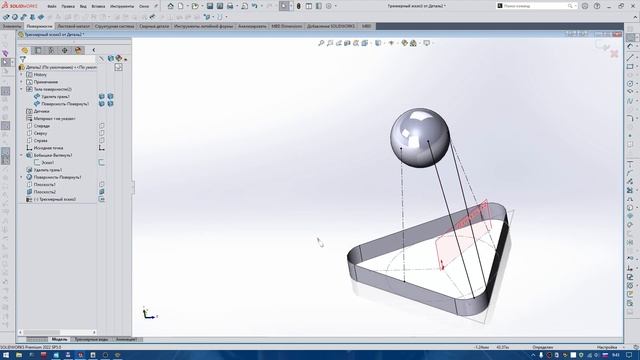640x360 pixels.
Task: Select Эскиз1 in the feature tree
Action: pos(47,163)
